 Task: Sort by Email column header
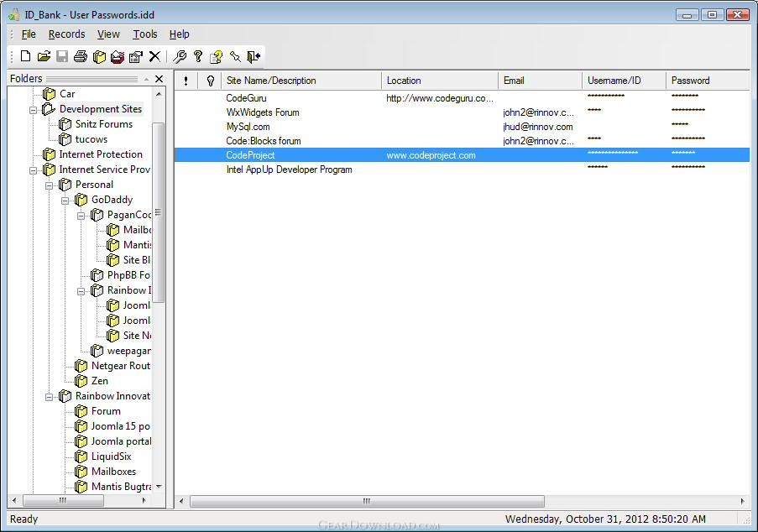pos(541,81)
